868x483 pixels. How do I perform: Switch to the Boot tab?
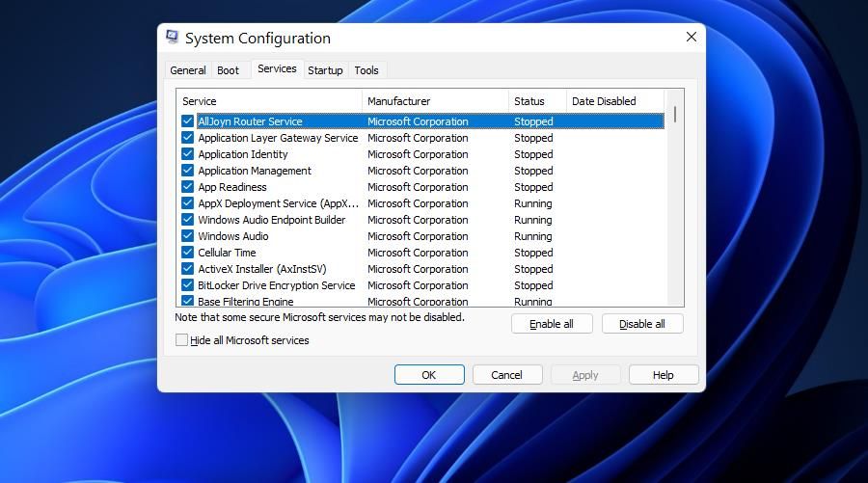[x=228, y=70]
